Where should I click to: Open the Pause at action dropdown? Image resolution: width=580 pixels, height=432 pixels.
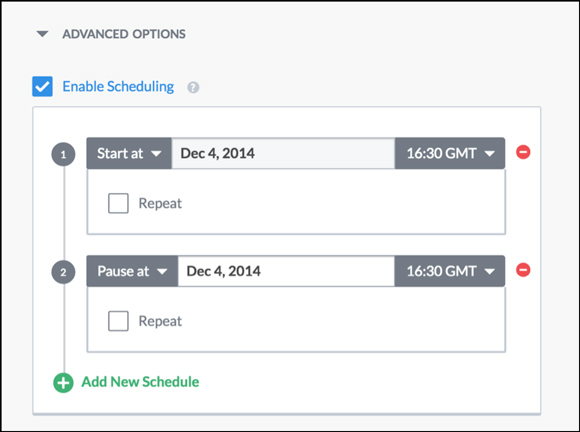click(132, 271)
